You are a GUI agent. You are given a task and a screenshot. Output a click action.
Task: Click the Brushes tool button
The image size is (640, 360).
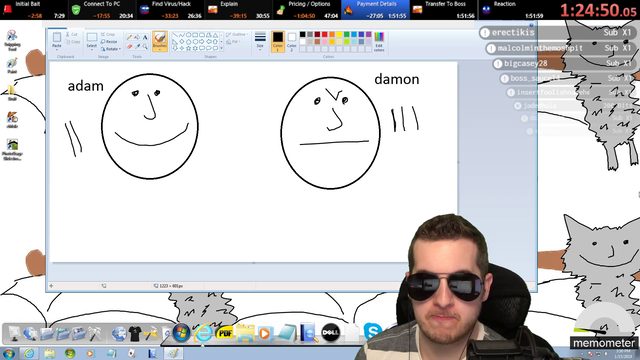(x=160, y=42)
